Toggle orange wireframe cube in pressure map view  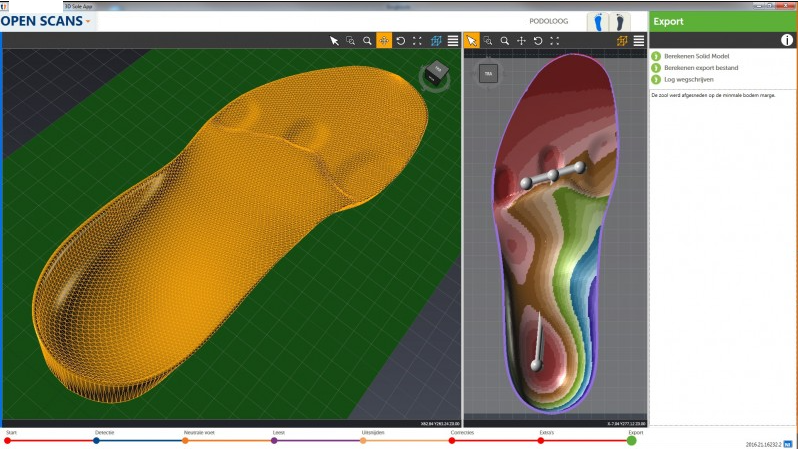622,41
